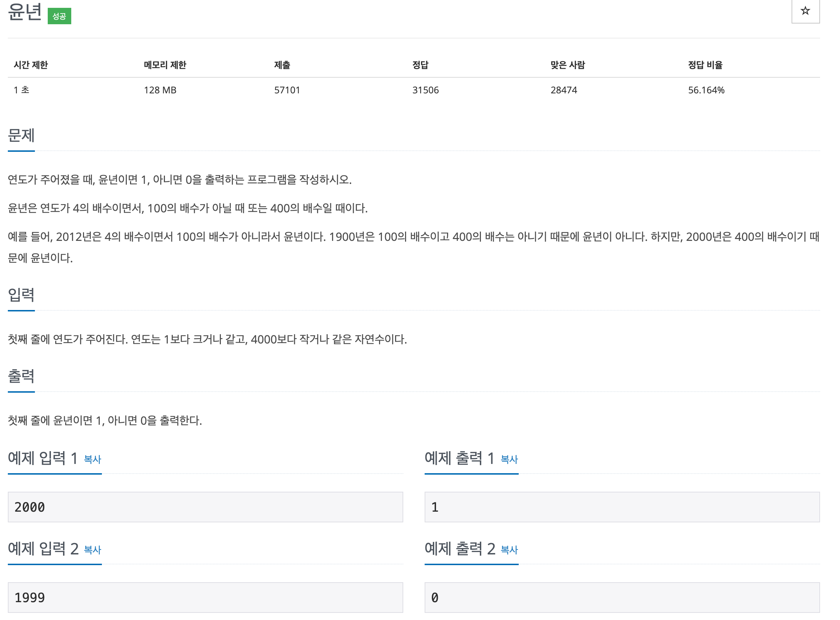Bookmark the problem using the star icon

[805, 12]
